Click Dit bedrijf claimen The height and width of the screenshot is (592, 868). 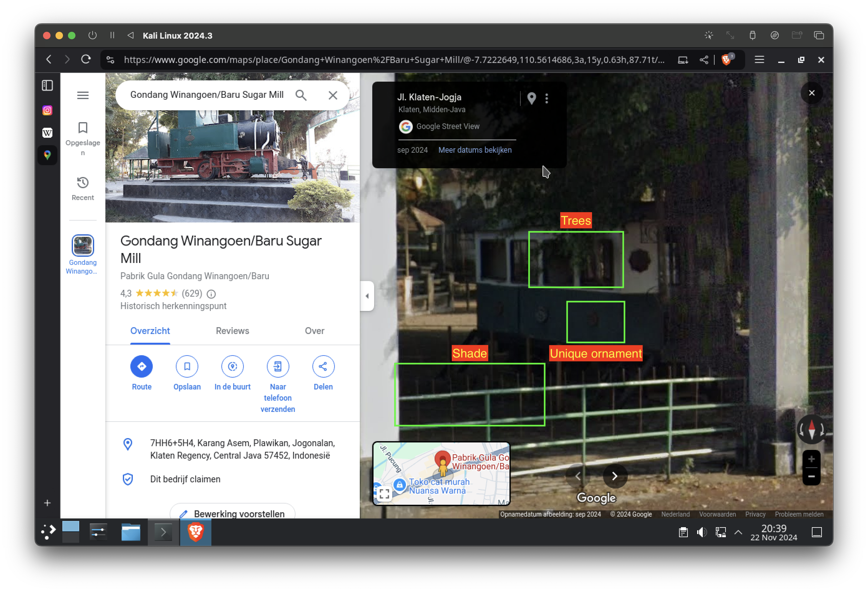(185, 479)
